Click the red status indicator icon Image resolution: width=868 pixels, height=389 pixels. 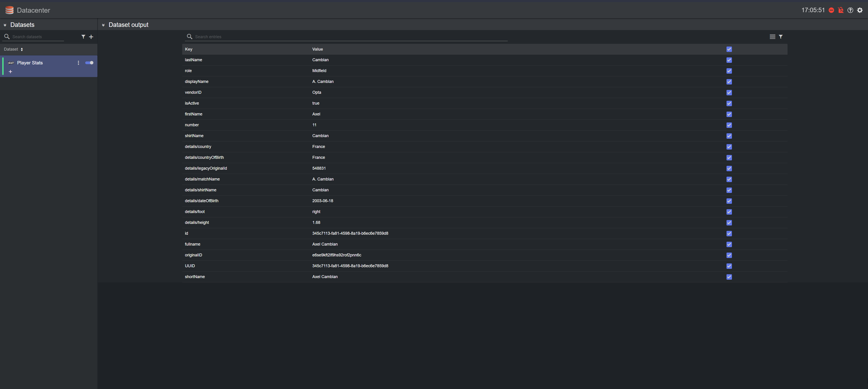(831, 10)
